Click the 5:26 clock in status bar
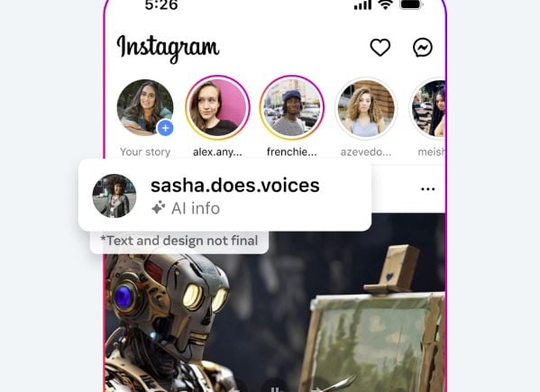This screenshot has height=392, width=540. 161,5
